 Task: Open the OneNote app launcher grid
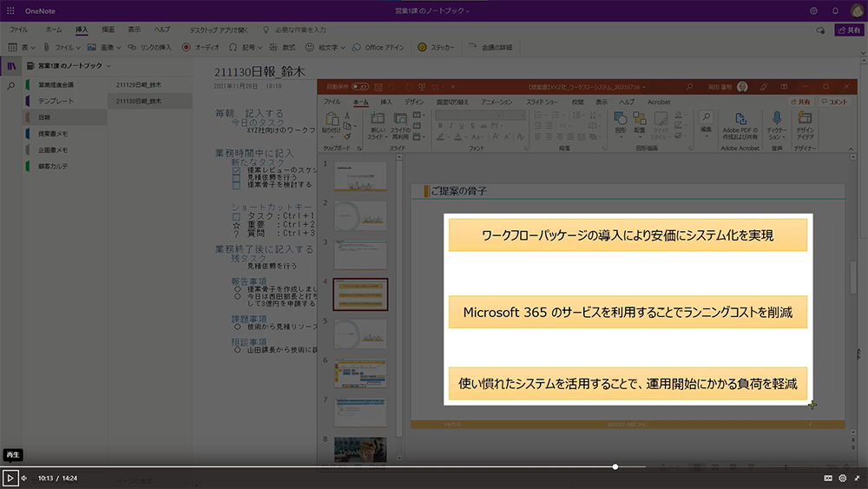coord(10,10)
